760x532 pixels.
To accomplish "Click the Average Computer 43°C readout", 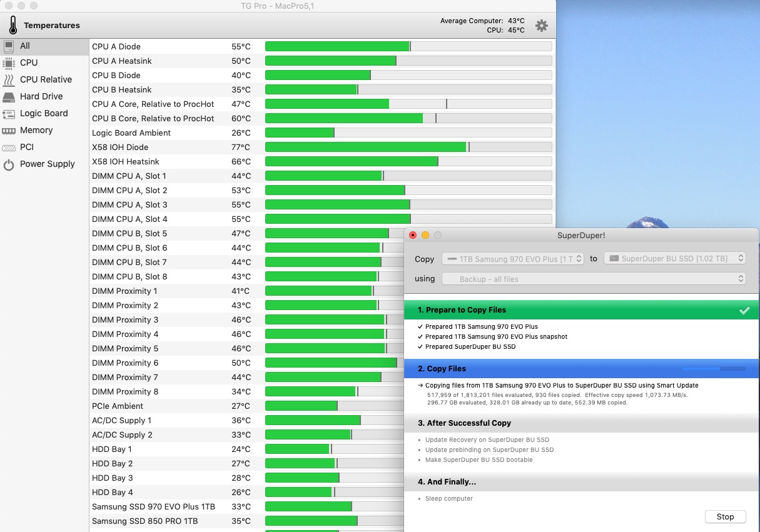I will 482,21.
